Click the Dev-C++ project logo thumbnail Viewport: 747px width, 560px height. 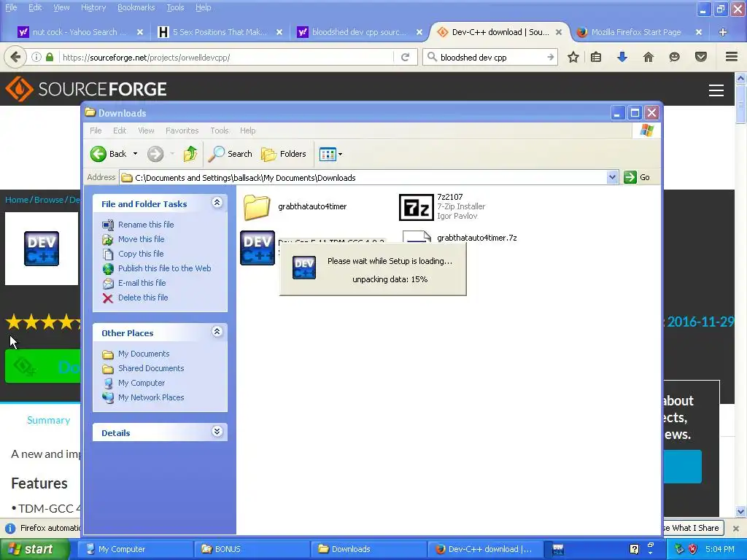pos(42,249)
